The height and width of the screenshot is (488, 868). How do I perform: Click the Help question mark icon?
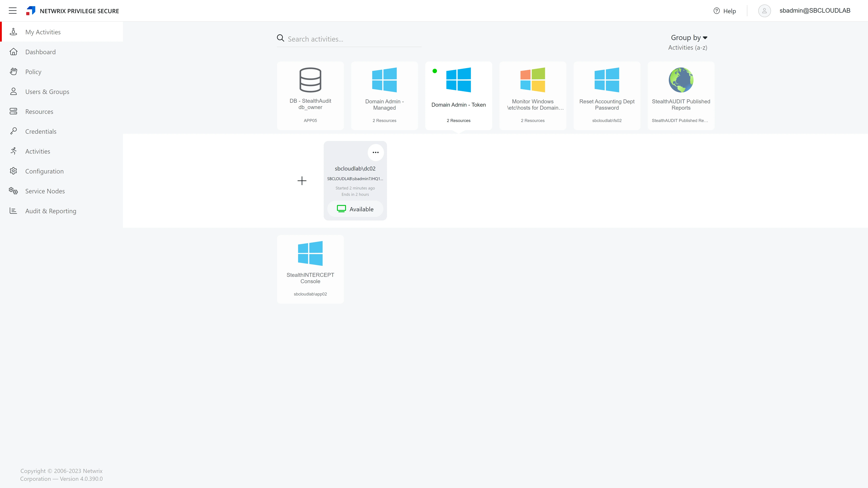tap(716, 11)
